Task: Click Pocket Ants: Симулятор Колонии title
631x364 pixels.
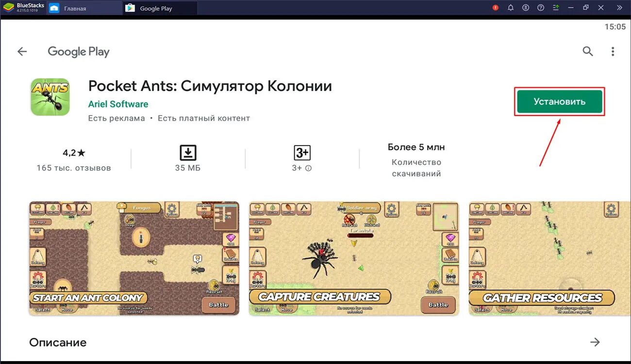Action: click(x=210, y=86)
